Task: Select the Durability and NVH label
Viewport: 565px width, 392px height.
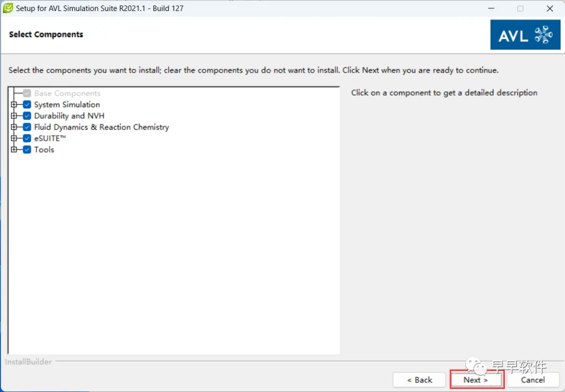Action: (x=69, y=116)
